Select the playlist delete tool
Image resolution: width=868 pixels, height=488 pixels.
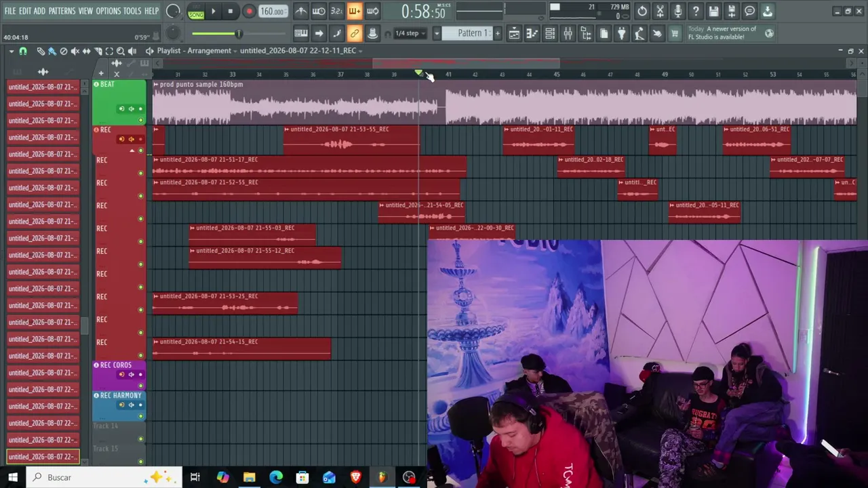point(64,51)
